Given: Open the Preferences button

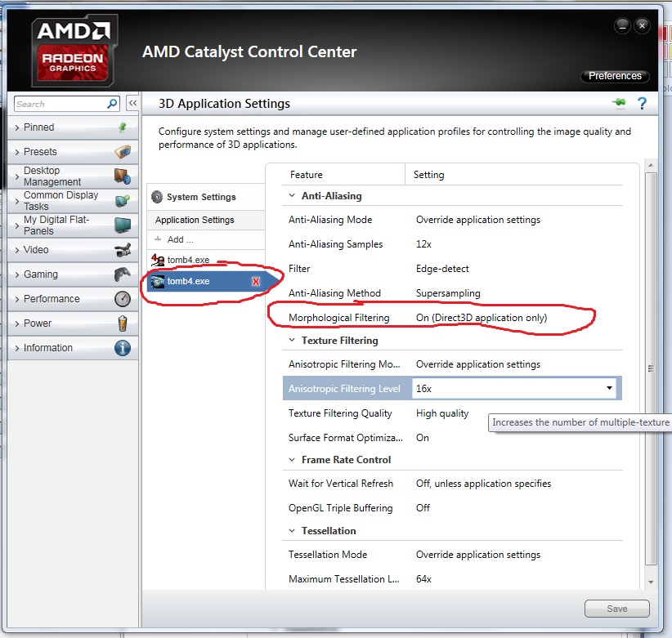Looking at the screenshot, I should pos(615,76).
